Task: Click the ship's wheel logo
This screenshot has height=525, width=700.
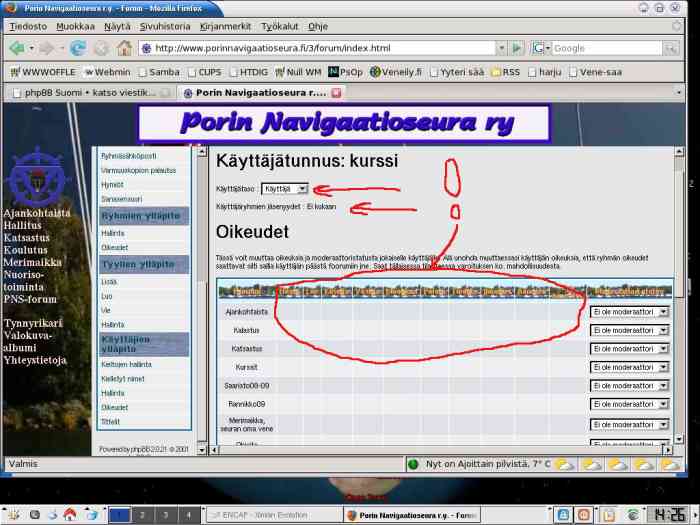Action: 37,176
